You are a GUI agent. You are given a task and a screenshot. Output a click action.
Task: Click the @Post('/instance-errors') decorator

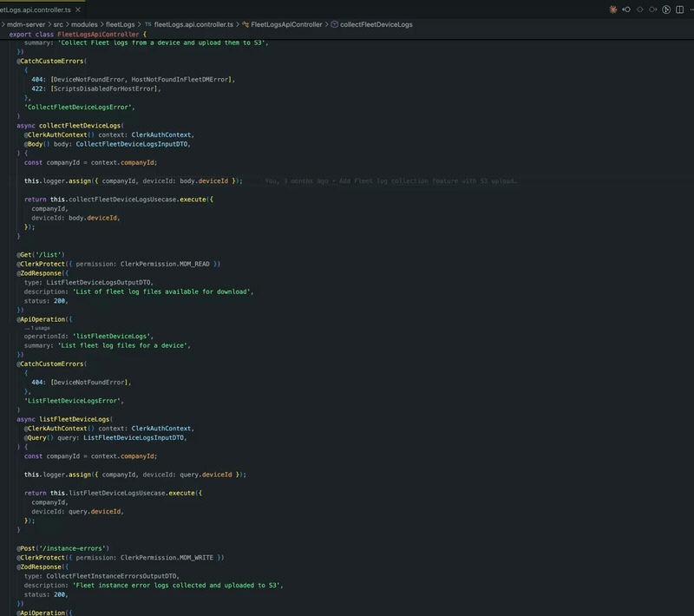click(62, 548)
